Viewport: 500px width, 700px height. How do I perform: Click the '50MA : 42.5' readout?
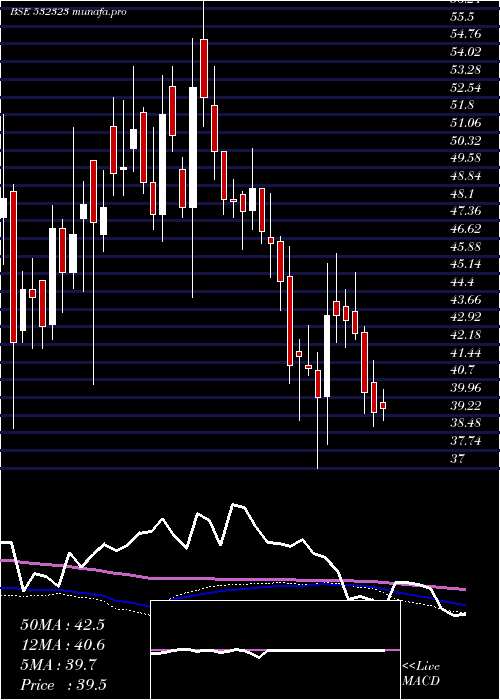(62, 625)
